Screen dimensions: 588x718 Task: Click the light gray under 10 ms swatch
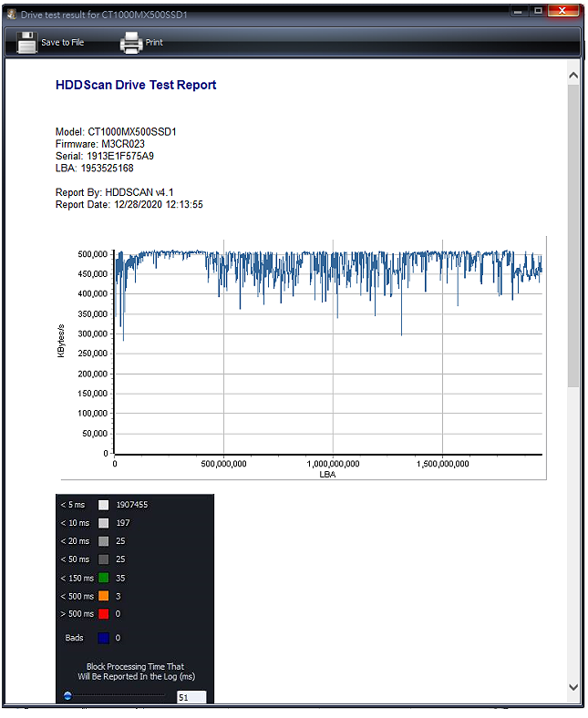click(104, 523)
